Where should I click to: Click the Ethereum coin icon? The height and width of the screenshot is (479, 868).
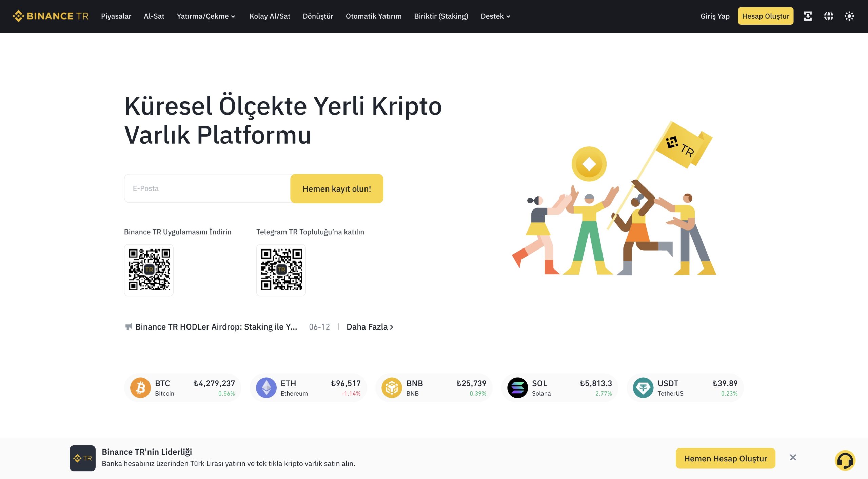(266, 387)
